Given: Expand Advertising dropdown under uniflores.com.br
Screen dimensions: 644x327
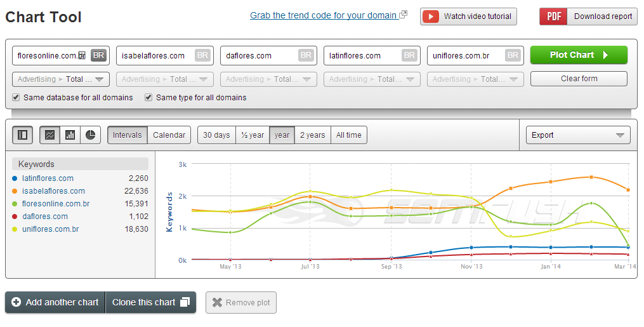Looking at the screenshot, I should coord(475,79).
